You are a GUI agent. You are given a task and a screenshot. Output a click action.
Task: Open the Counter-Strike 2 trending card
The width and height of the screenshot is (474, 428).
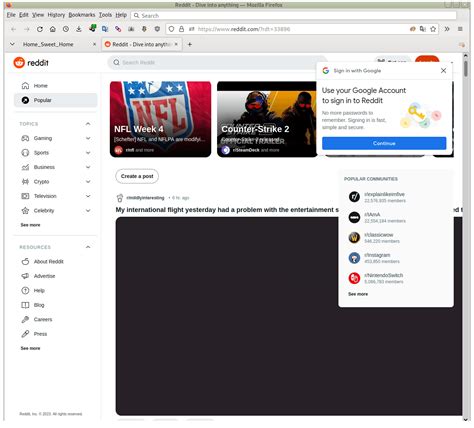tap(267, 119)
